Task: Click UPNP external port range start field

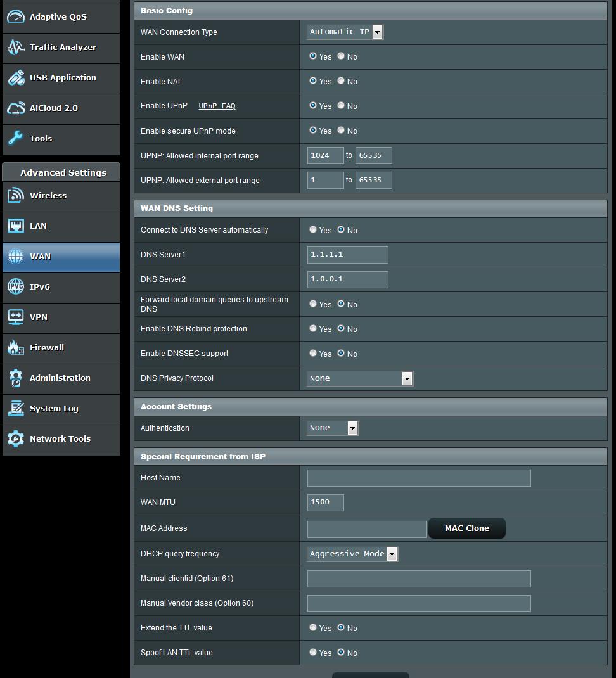Action: [x=326, y=181]
